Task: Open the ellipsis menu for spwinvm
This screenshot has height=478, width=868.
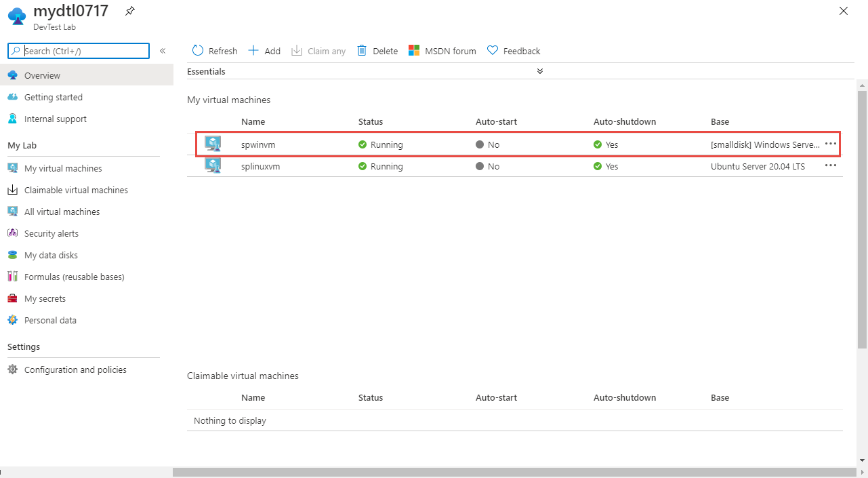Action: (x=830, y=144)
